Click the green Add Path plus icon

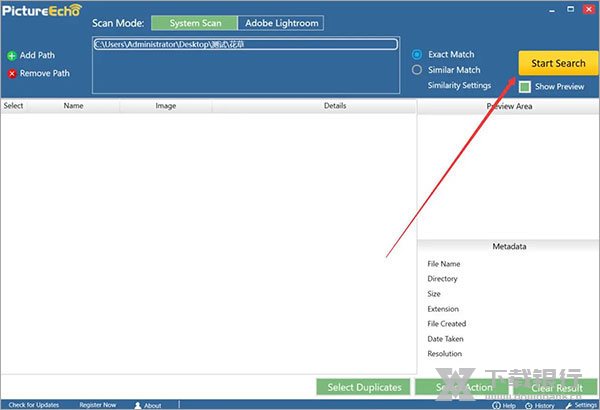(12, 56)
